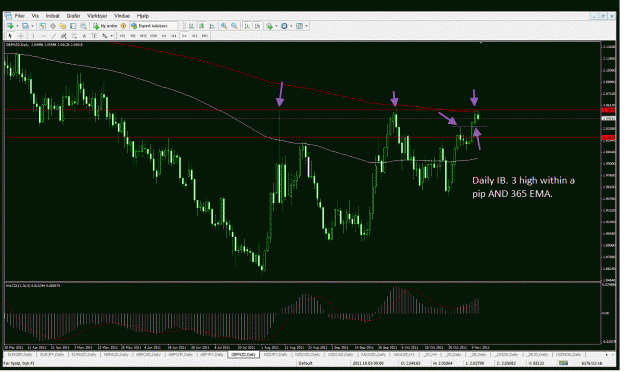Expand the Periods dropdown arrow
The image size is (625, 372).
(x=291, y=26)
